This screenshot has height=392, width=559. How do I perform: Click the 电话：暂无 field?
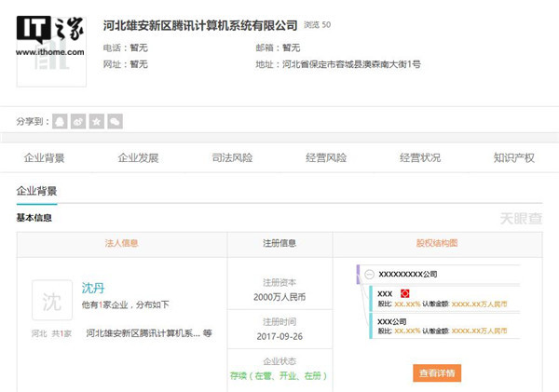point(126,47)
